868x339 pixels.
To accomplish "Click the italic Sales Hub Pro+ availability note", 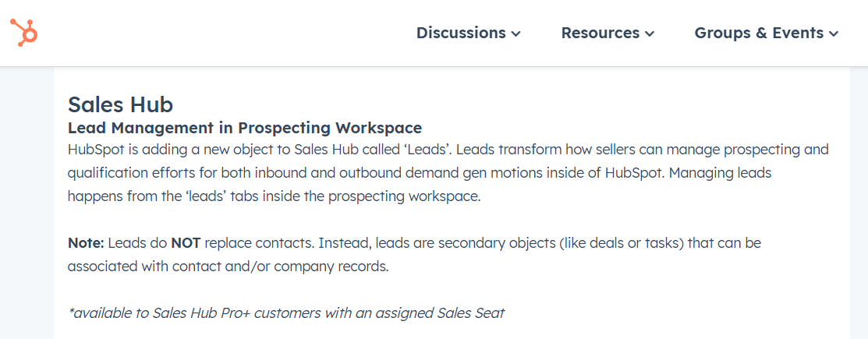I will (286, 313).
